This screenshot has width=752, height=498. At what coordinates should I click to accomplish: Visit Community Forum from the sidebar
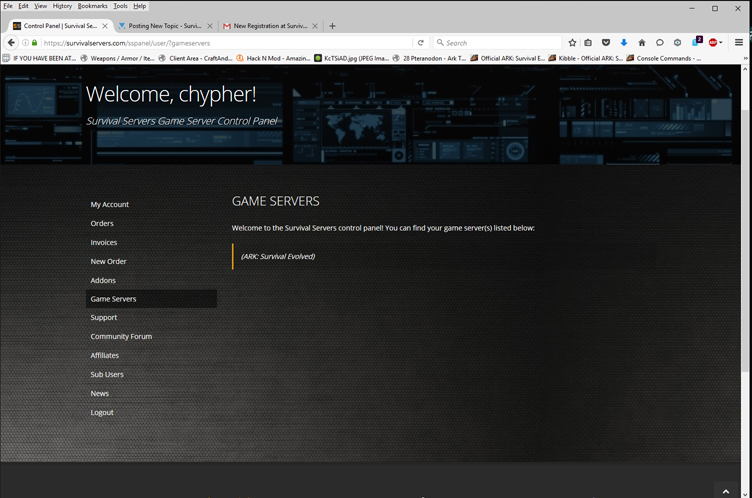121,337
